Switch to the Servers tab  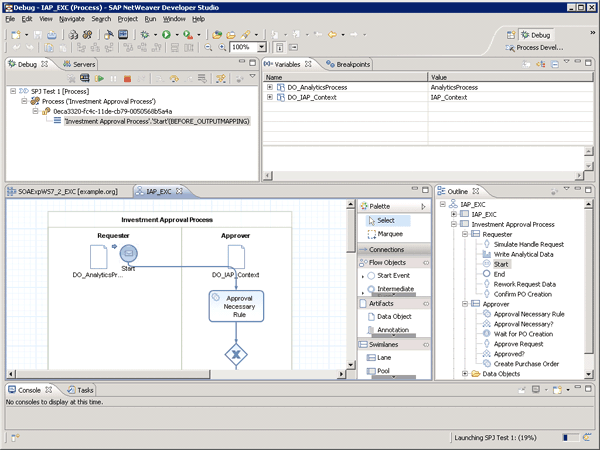coord(83,64)
